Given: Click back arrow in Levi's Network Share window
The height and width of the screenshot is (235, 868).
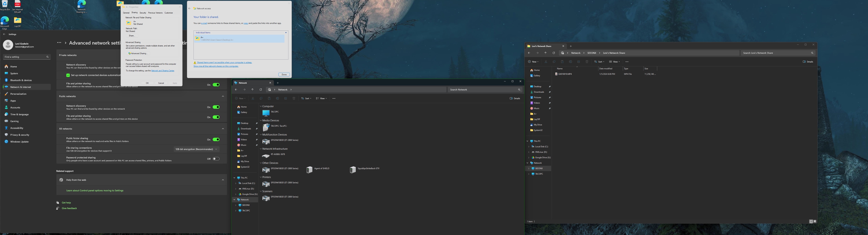Looking at the screenshot, I should pyautogui.click(x=529, y=53).
